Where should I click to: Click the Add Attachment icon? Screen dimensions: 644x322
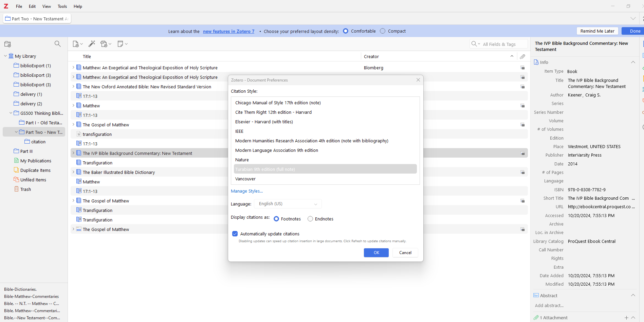click(x=104, y=44)
